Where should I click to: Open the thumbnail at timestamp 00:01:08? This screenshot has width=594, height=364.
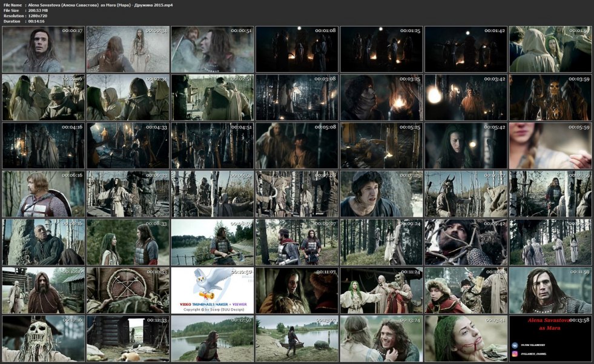[x=296, y=49]
